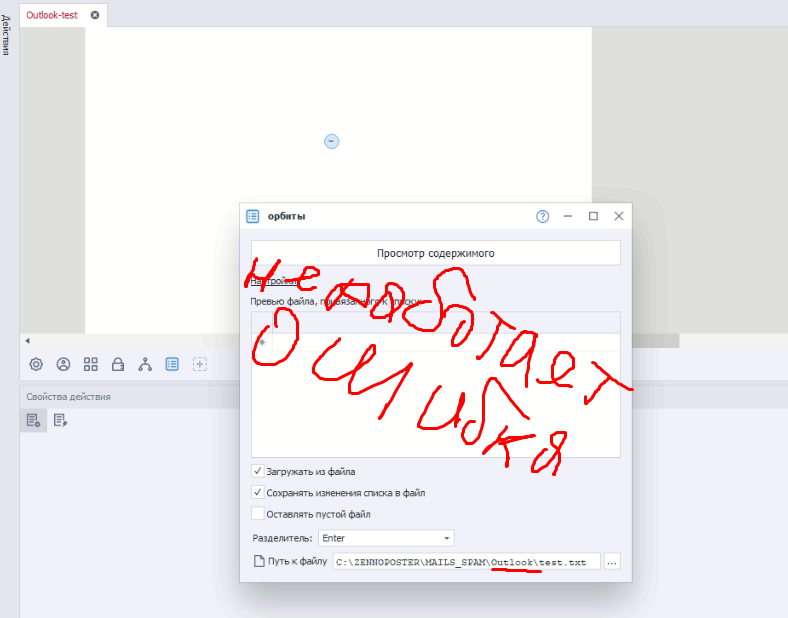Click the Свойства действия panel header
The height and width of the screenshot is (618, 788).
pyautogui.click(x=68, y=397)
